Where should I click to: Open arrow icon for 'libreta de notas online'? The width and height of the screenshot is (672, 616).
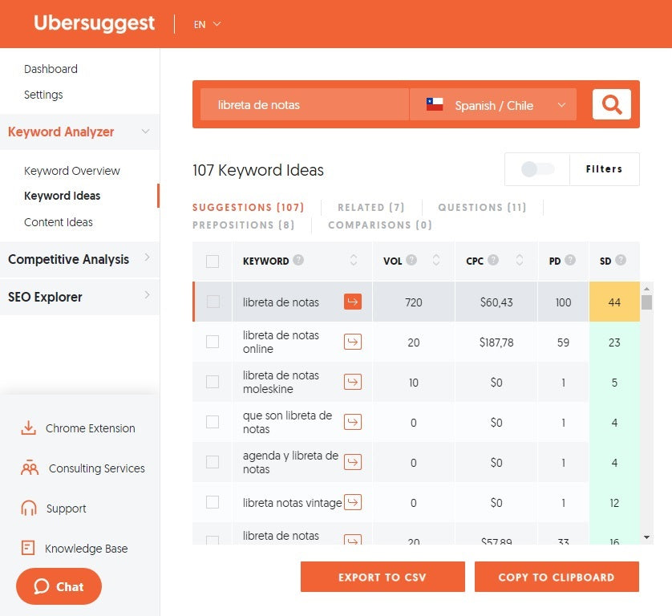coord(353,342)
